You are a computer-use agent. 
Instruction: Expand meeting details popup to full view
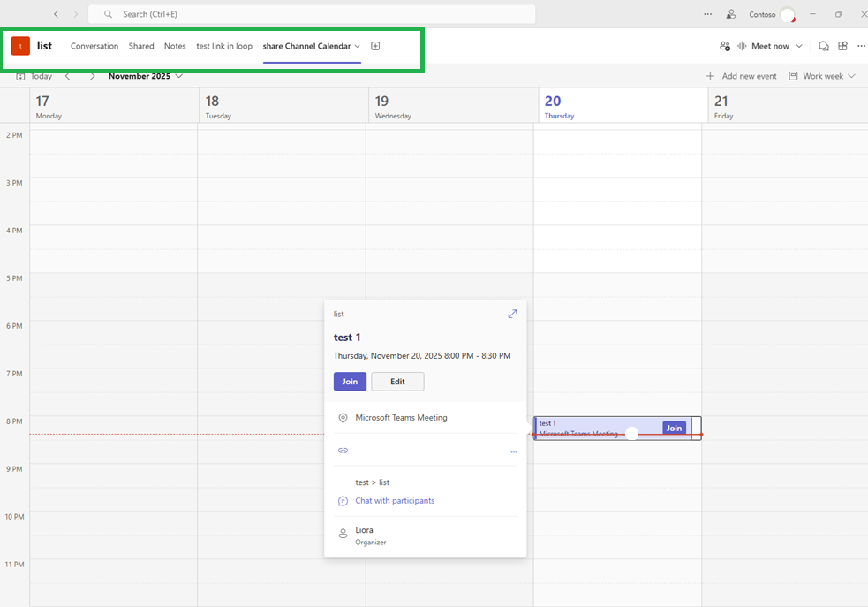(512, 314)
